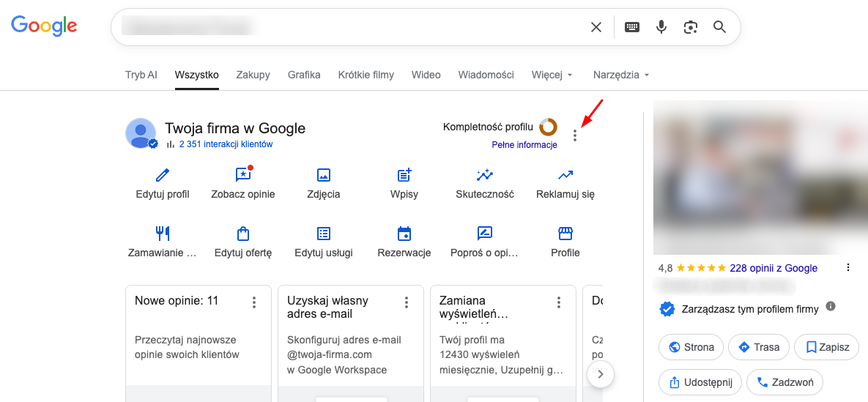
Task: Click the Trasa directions button
Action: pyautogui.click(x=758, y=348)
